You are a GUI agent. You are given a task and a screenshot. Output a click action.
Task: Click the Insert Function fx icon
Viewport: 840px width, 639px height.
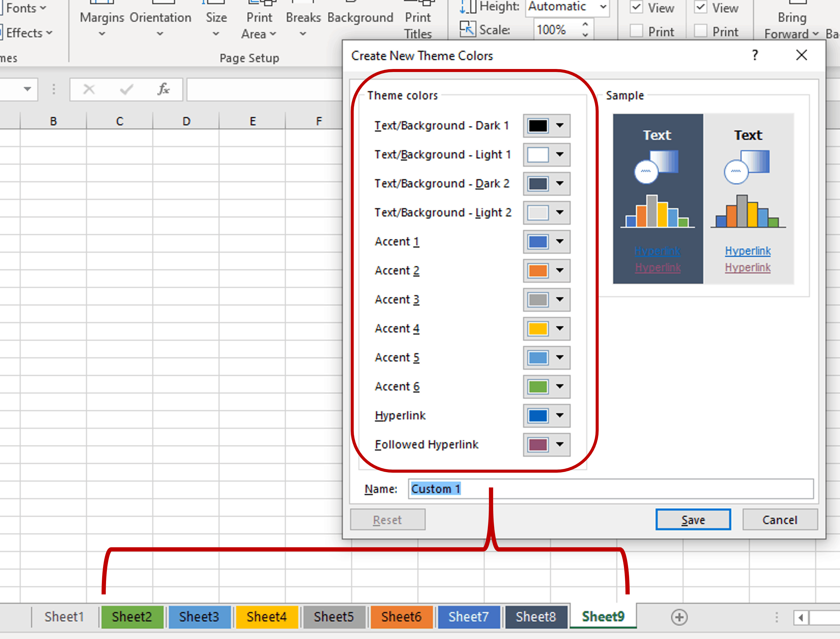pos(164,89)
